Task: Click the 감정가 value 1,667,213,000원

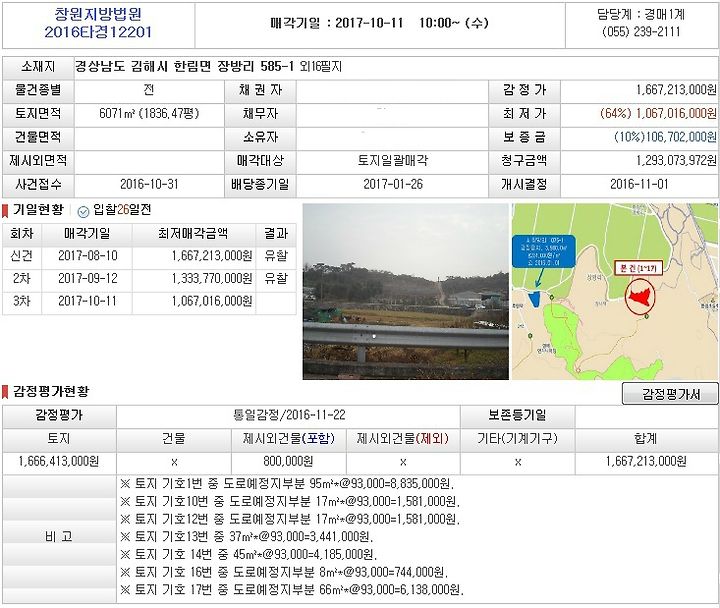Action: (676, 90)
